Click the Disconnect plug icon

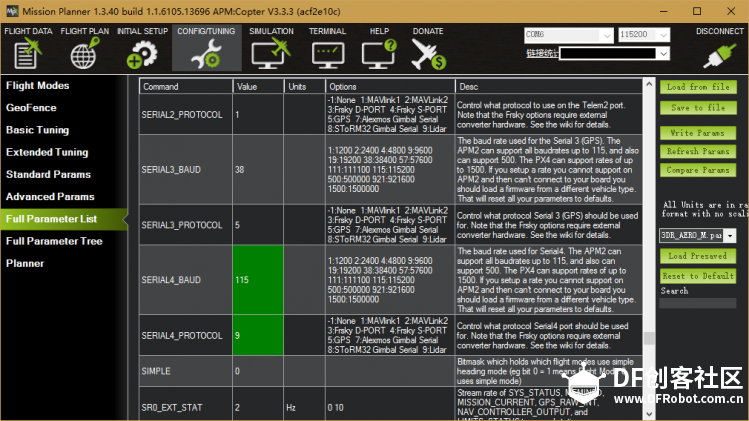(719, 55)
